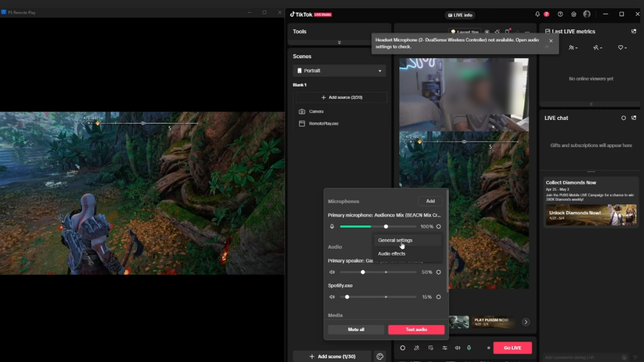644x362 pixels.
Task: Pop out the Last LIVE metrics panel
Action: click(x=633, y=32)
